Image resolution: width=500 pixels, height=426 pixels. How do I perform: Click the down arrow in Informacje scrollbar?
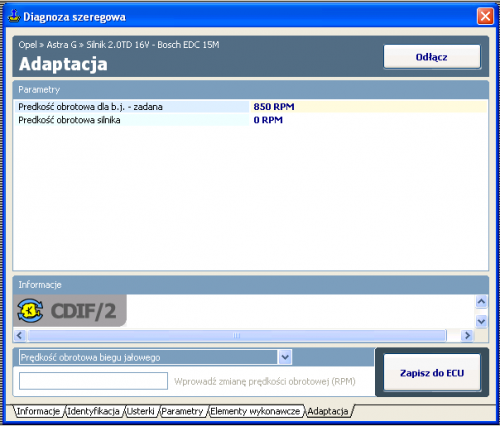(x=481, y=322)
